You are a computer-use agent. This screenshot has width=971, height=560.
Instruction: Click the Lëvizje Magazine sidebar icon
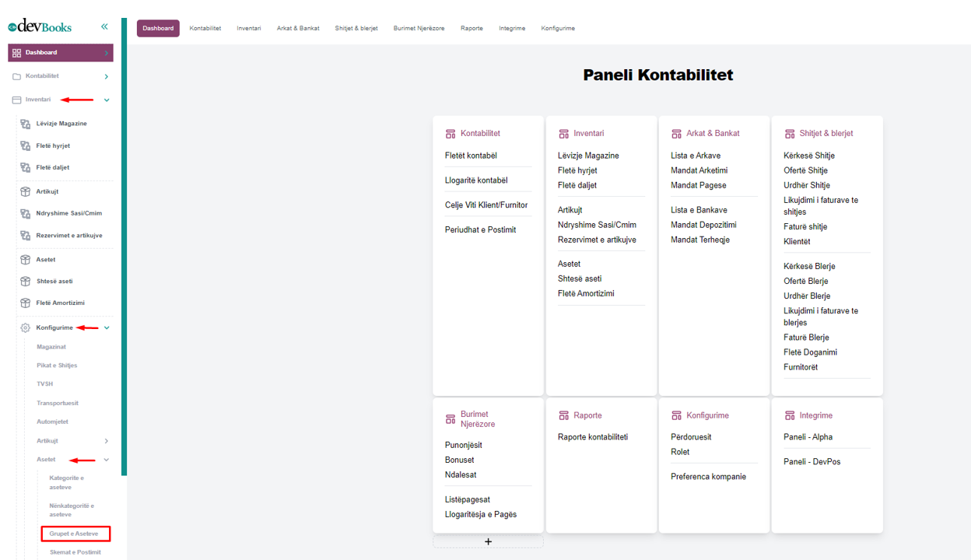(25, 124)
